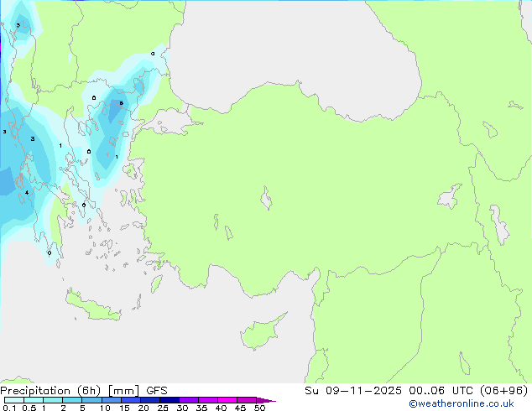
Task: Click legend value '20'
Action: pos(143,408)
